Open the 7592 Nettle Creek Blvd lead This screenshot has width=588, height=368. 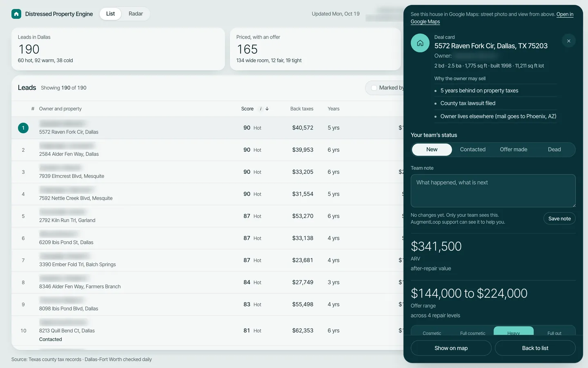tap(207, 194)
